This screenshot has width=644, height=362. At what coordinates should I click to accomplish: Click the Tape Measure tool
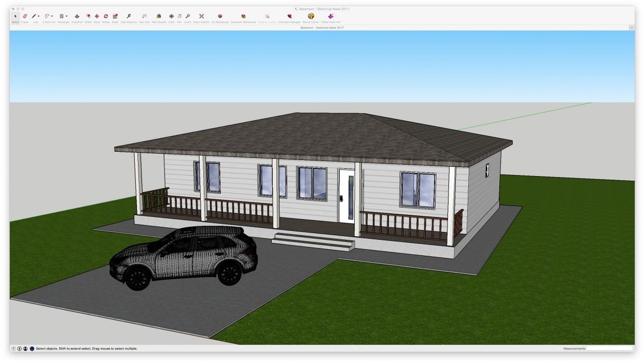[x=129, y=17]
